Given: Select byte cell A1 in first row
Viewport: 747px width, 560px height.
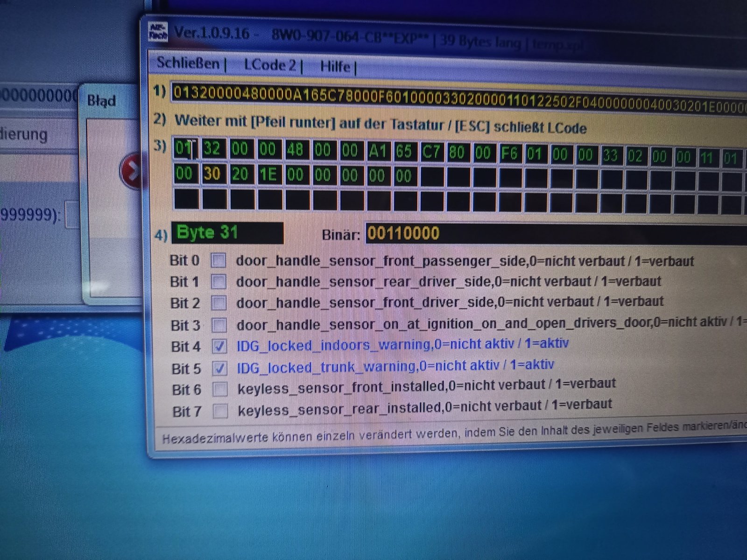Looking at the screenshot, I should point(378,151).
